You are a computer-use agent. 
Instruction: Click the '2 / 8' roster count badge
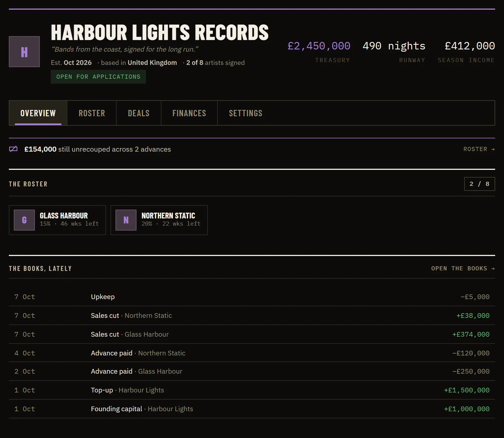pos(480,184)
